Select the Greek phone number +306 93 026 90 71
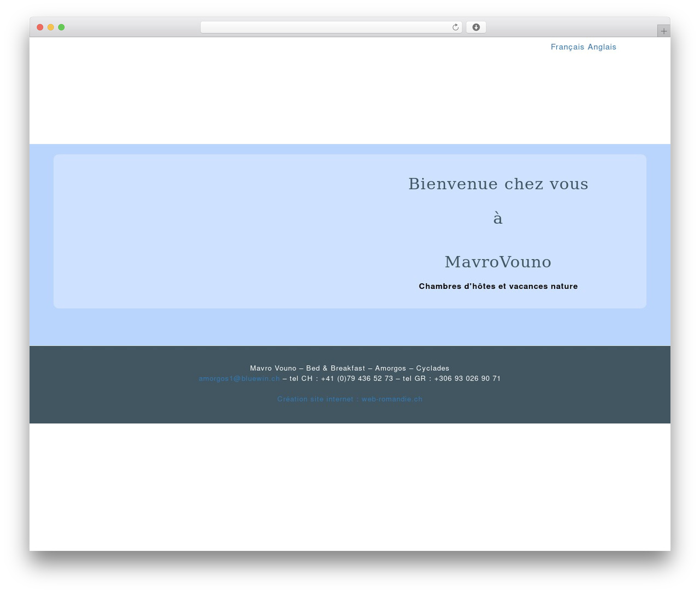The height and width of the screenshot is (593, 700). 468,379
